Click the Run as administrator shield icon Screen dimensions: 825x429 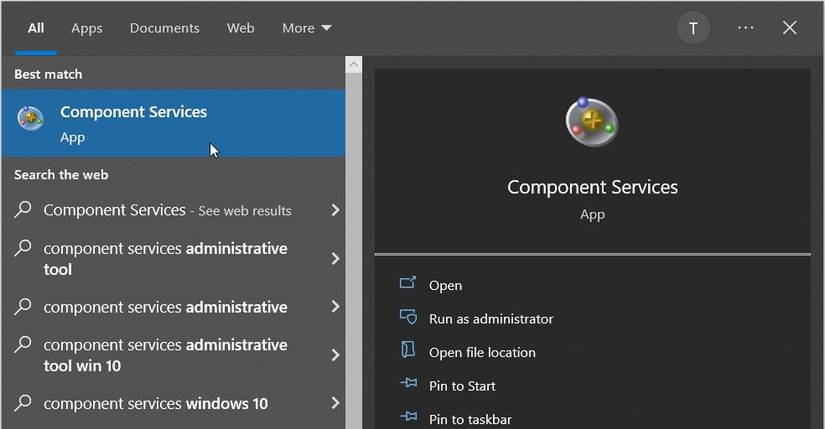407,318
